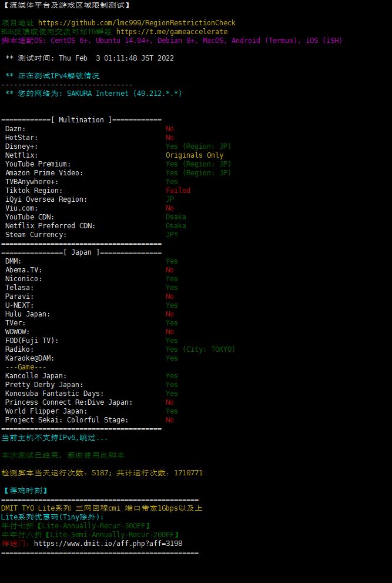
Task: Click the 'WOWOW:' row label
Action: click(18, 332)
